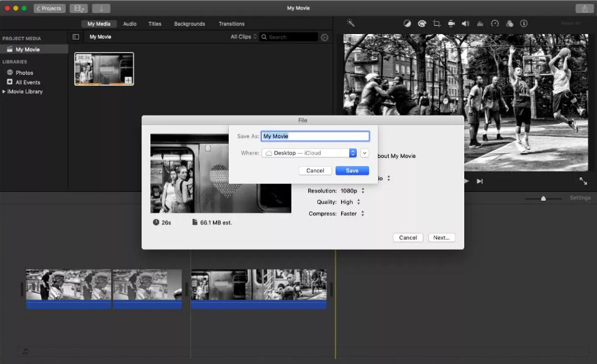Click the yellow playhead line in timeline
This screenshot has width=597, height=364.
click(336, 304)
